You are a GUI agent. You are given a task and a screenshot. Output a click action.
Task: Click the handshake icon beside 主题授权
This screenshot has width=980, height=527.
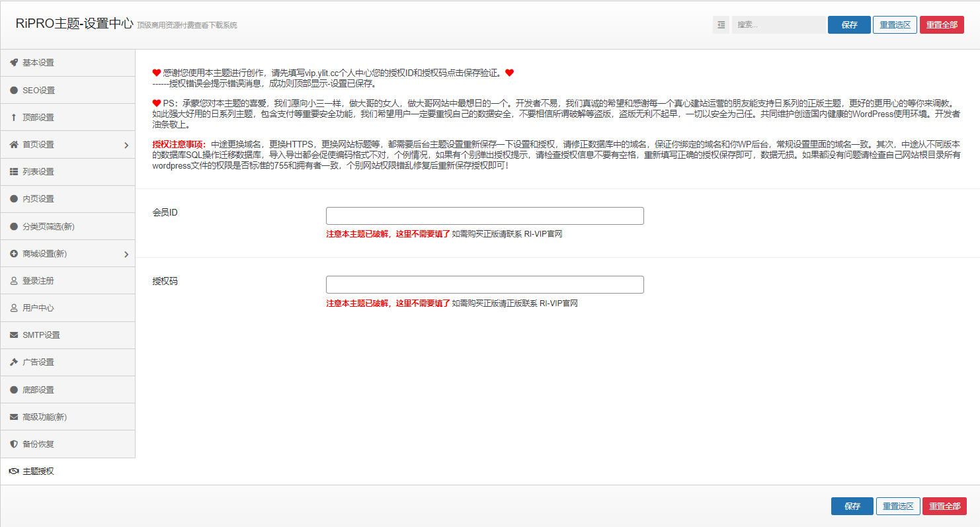tap(14, 471)
